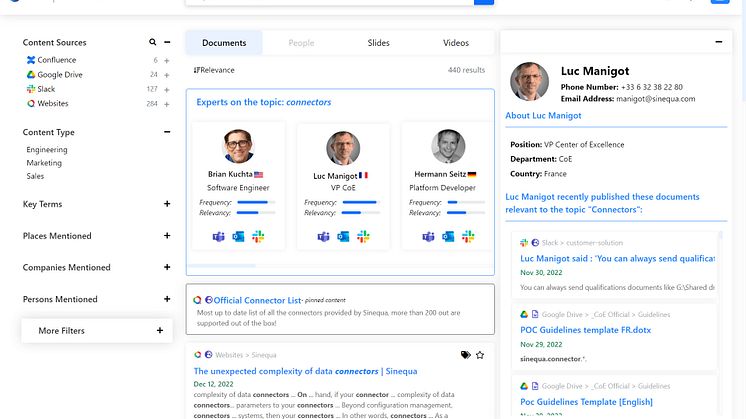
Task: Include Confluence source with its plus button
Action: tap(167, 60)
